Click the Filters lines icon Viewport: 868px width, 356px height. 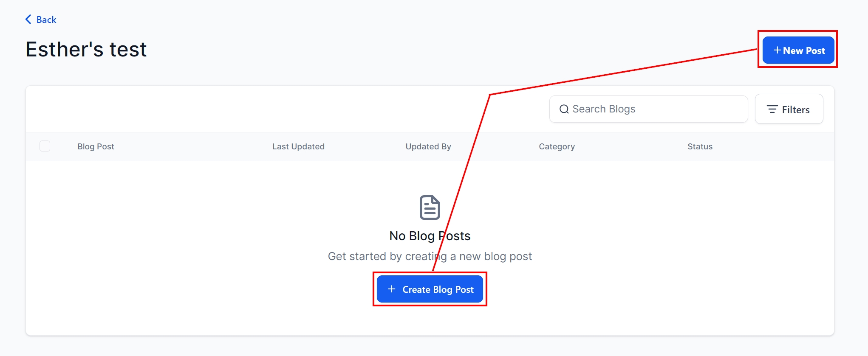point(772,109)
